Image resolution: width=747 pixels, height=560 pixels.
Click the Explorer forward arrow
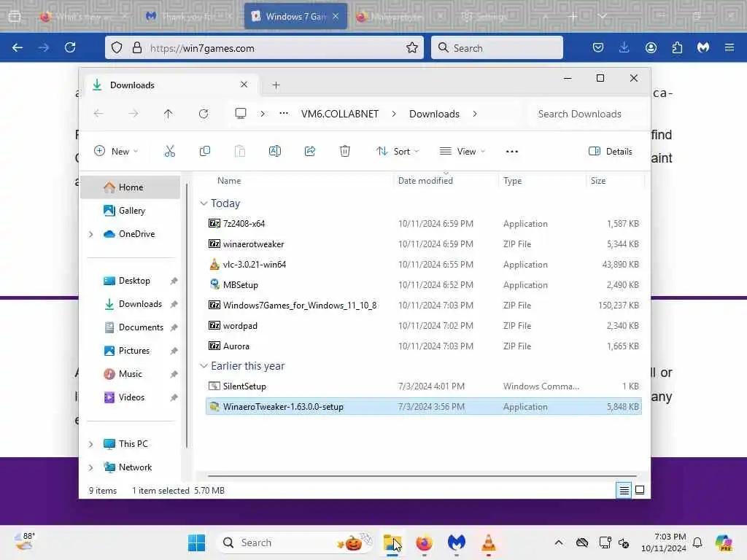tap(133, 114)
